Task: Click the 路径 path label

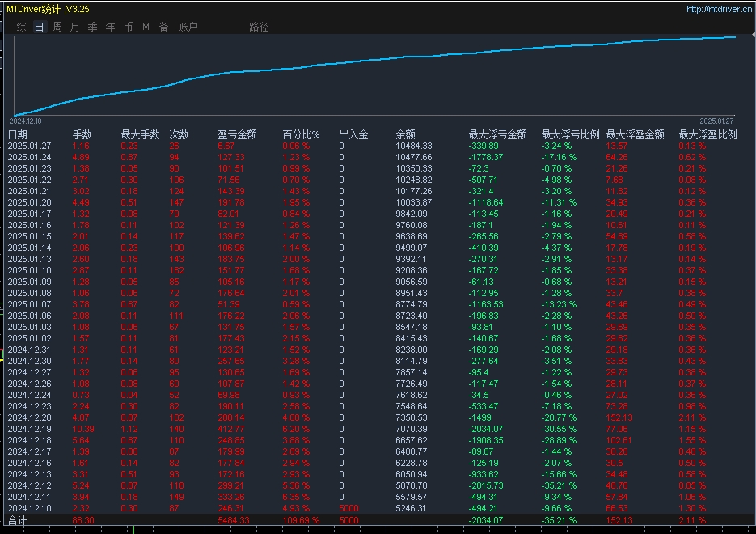Action: (259, 27)
